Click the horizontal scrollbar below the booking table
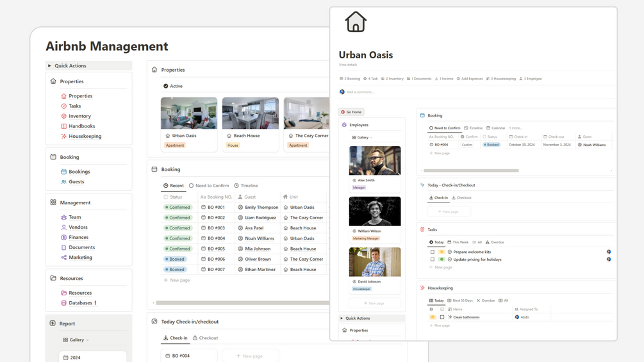 (x=242, y=303)
